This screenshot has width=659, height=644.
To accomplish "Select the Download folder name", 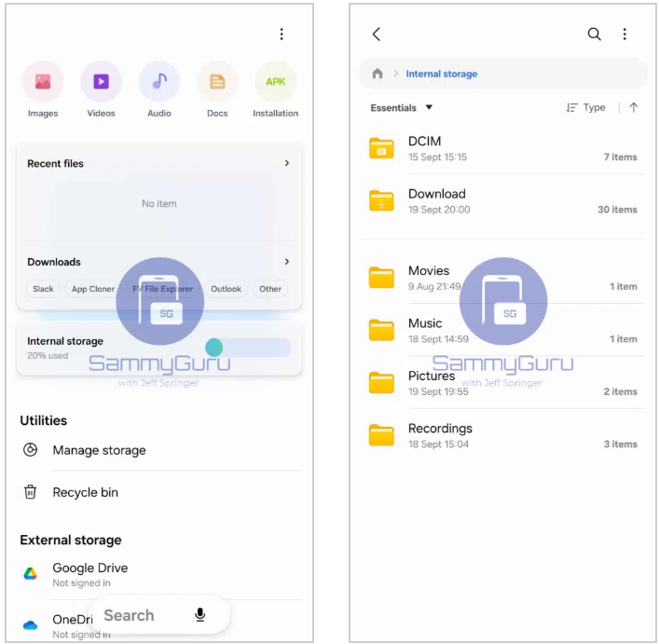I will (x=436, y=194).
